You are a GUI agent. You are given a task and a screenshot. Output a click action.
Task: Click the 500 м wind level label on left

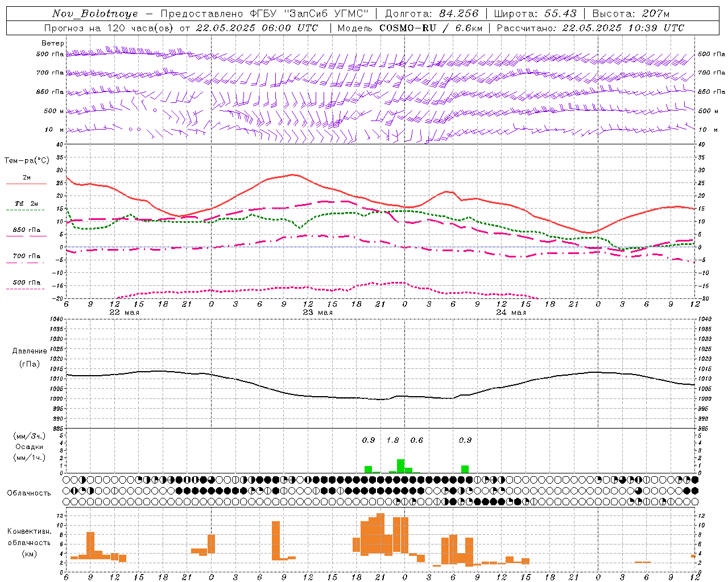[x=55, y=111]
